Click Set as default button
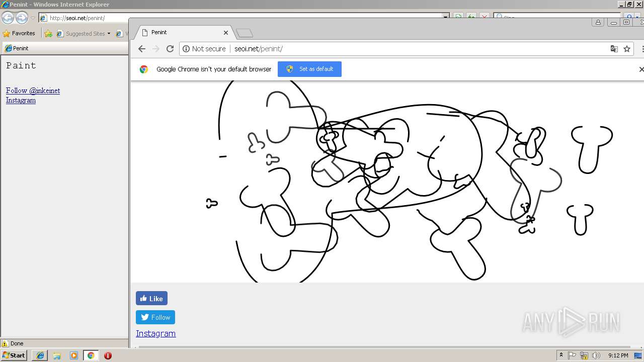Viewport: 644px width, 362px height. pyautogui.click(x=309, y=69)
